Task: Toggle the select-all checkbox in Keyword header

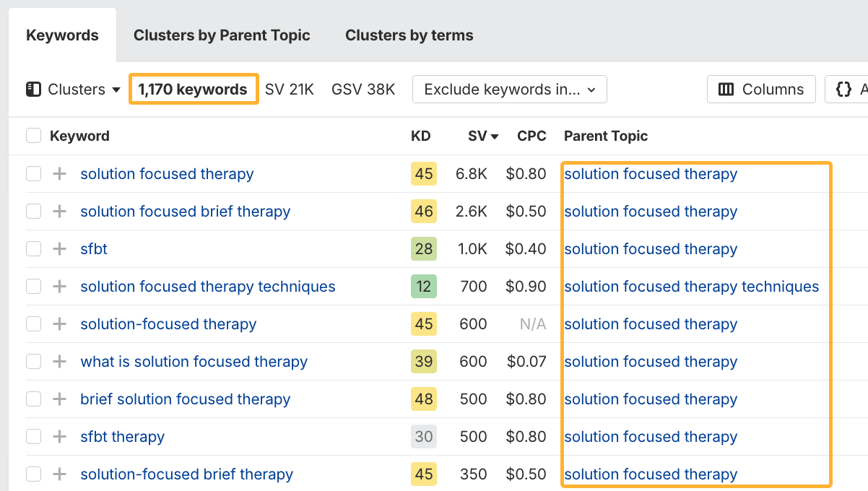Action: (x=33, y=136)
